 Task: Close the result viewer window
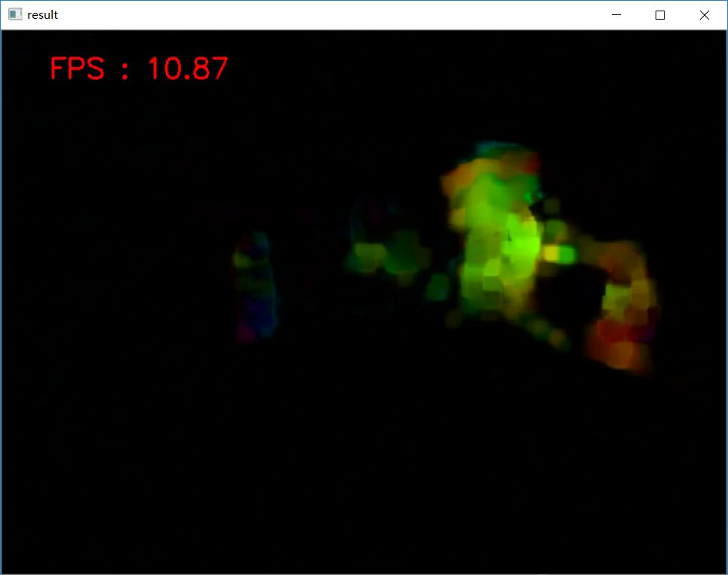pyautogui.click(x=704, y=14)
